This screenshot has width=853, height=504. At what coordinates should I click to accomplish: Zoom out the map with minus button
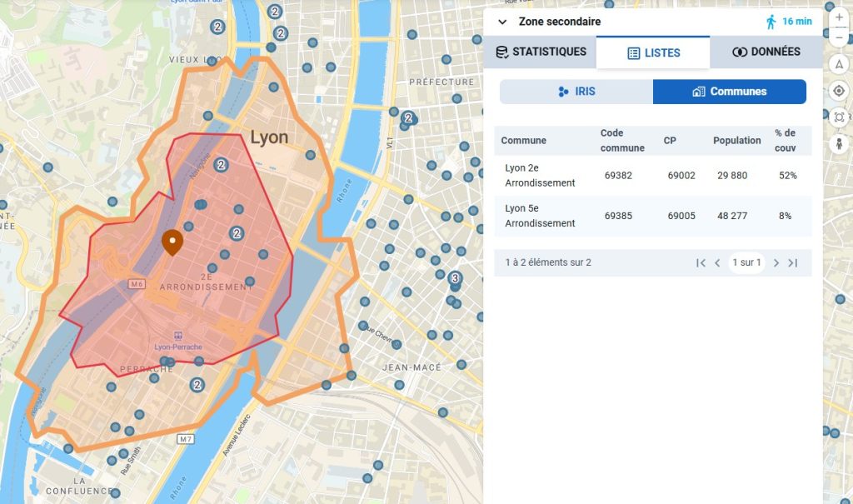[839, 38]
